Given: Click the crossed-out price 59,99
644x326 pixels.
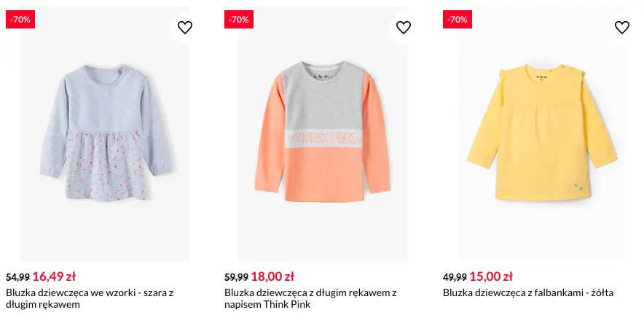Looking at the screenshot, I should pyautogui.click(x=236, y=277).
